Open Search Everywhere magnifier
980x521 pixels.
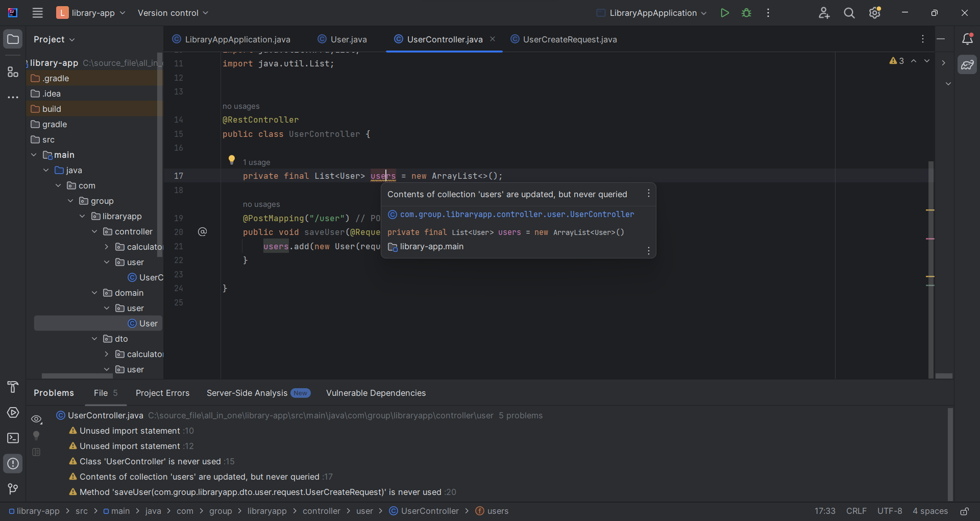(x=849, y=13)
